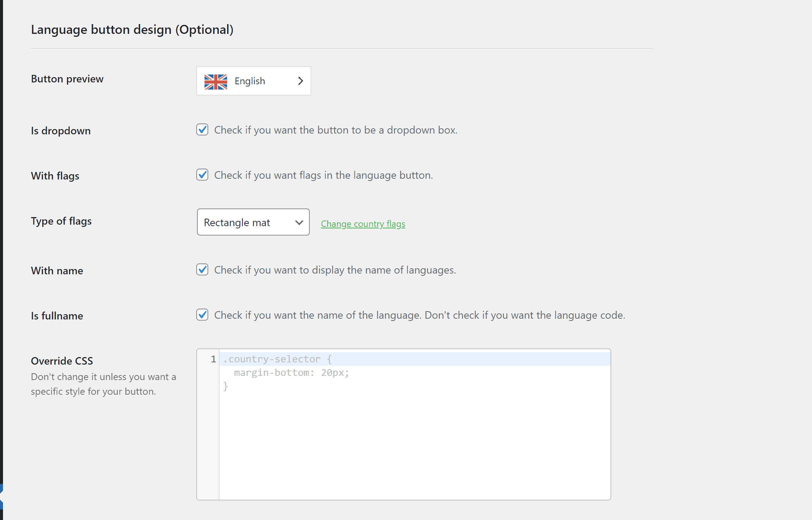Click the checkbox icon for With flags

pyautogui.click(x=203, y=174)
